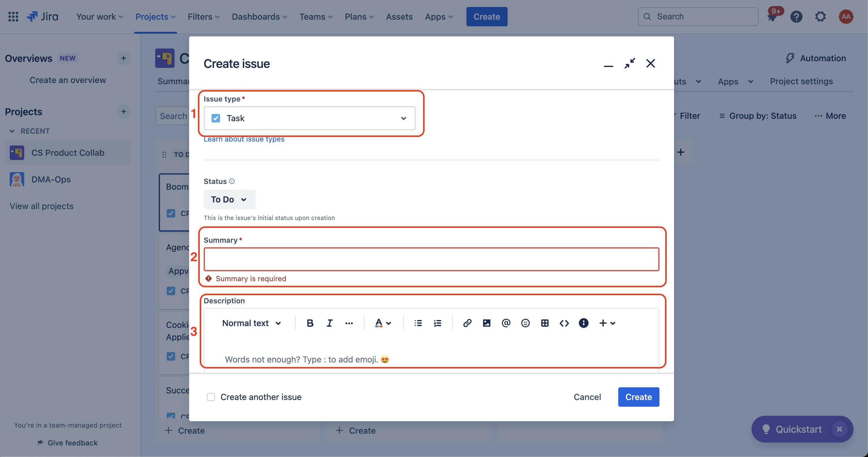The width and height of the screenshot is (868, 457).
Task: Click the top Search box
Action: tap(698, 16)
